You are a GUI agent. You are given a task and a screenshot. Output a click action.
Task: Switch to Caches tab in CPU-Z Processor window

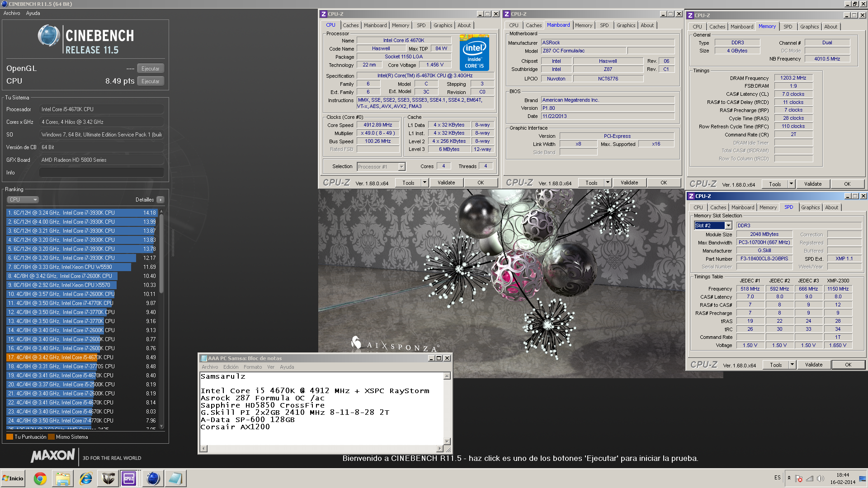pos(350,25)
